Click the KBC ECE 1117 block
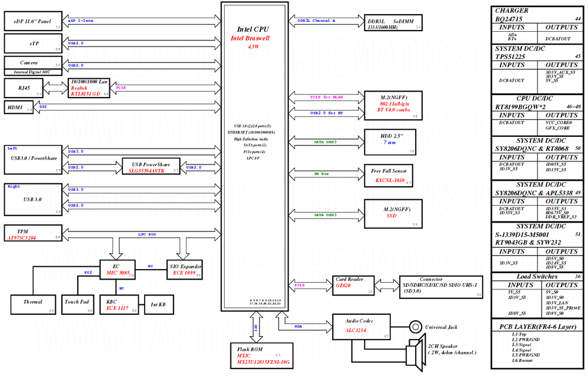588x376 pixels. [119, 304]
